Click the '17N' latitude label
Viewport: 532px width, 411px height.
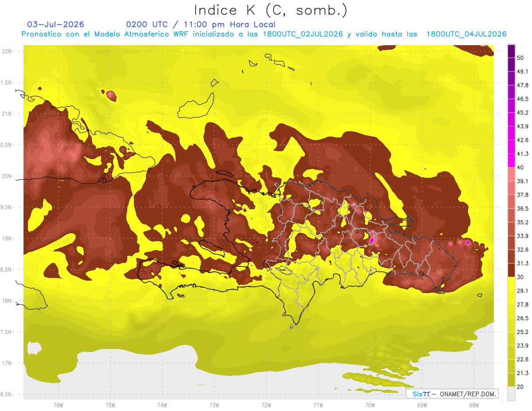[x=7, y=363]
